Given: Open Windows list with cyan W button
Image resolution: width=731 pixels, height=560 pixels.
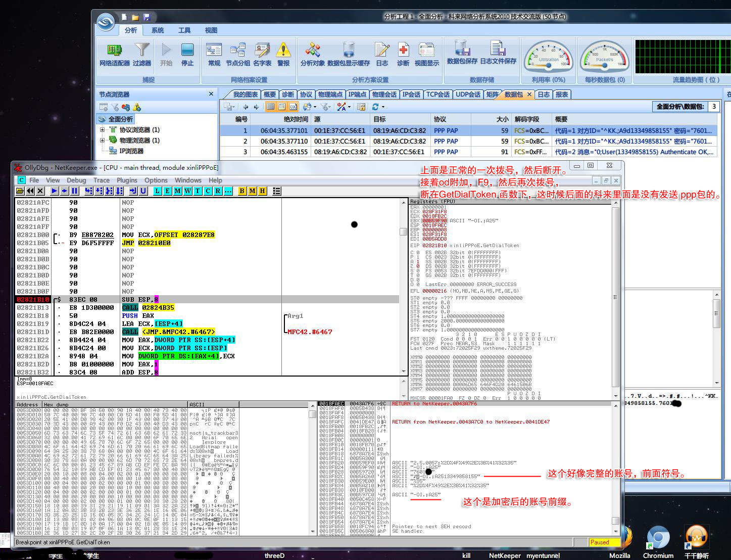Looking at the screenshot, I should pyautogui.click(x=187, y=191).
